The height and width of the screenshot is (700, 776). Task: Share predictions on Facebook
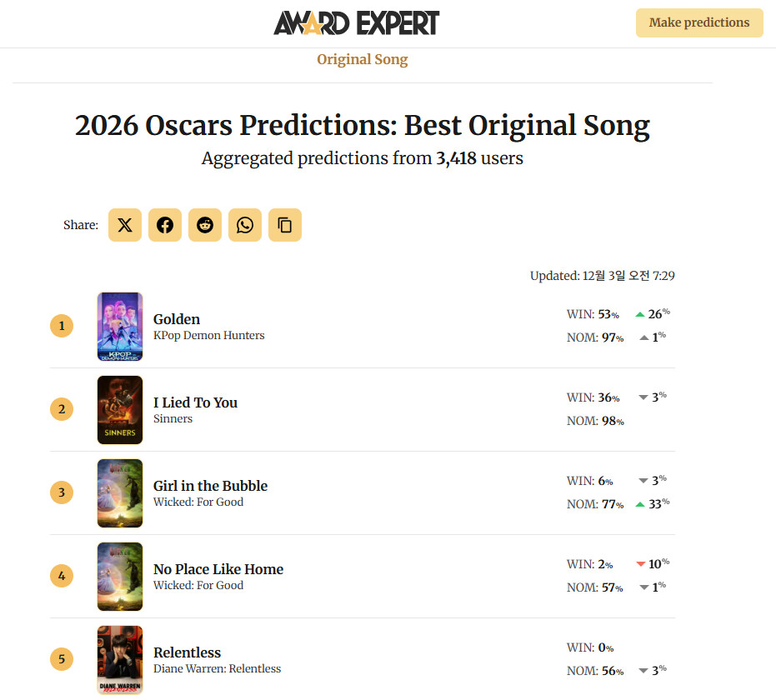[x=165, y=225]
